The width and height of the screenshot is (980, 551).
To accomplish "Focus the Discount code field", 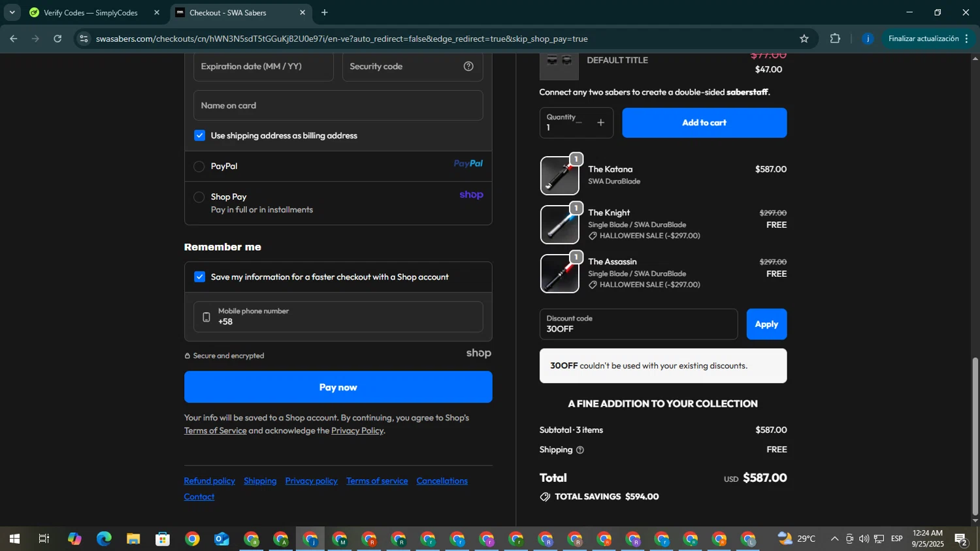I will (x=638, y=324).
